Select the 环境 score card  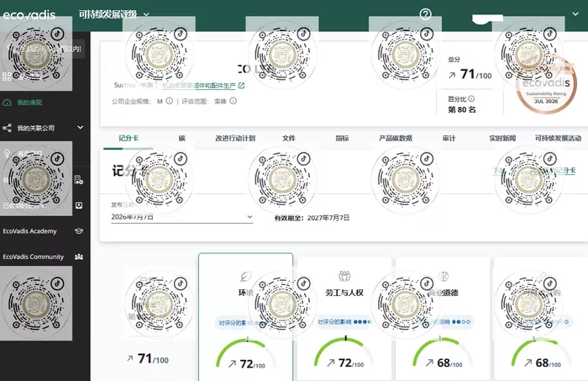coord(245,317)
